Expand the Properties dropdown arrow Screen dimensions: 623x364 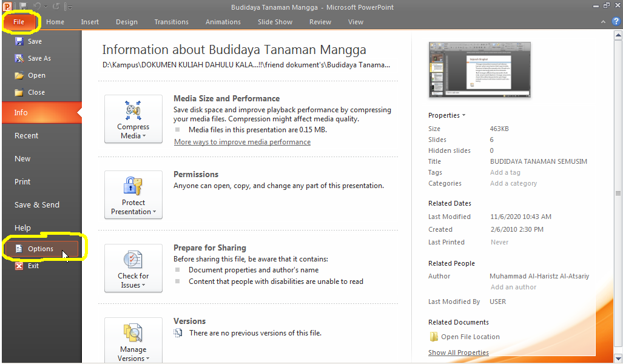click(463, 115)
